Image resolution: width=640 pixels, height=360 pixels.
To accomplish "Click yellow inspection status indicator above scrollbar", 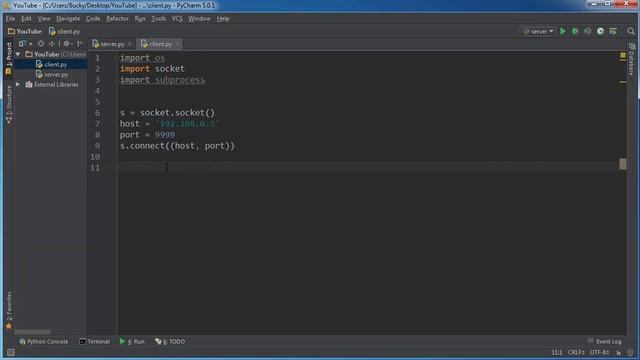I will pos(622,55).
